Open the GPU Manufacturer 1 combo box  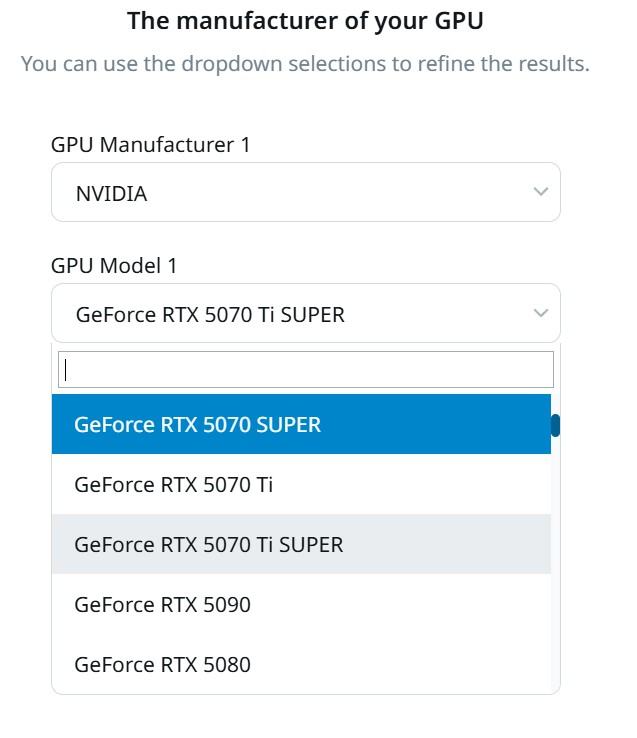pyautogui.click(x=305, y=192)
